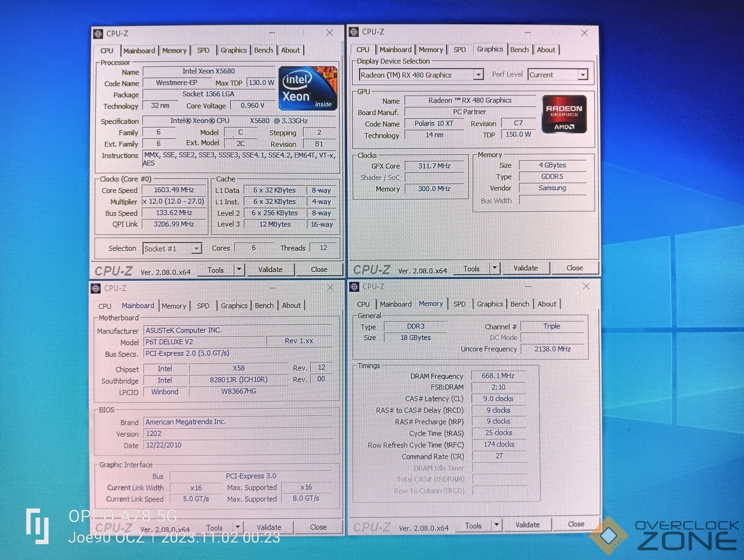Viewport: 744px width, 560px height.
Task: Switch to the Mainboard tab in the CPU window
Action: click(x=139, y=50)
